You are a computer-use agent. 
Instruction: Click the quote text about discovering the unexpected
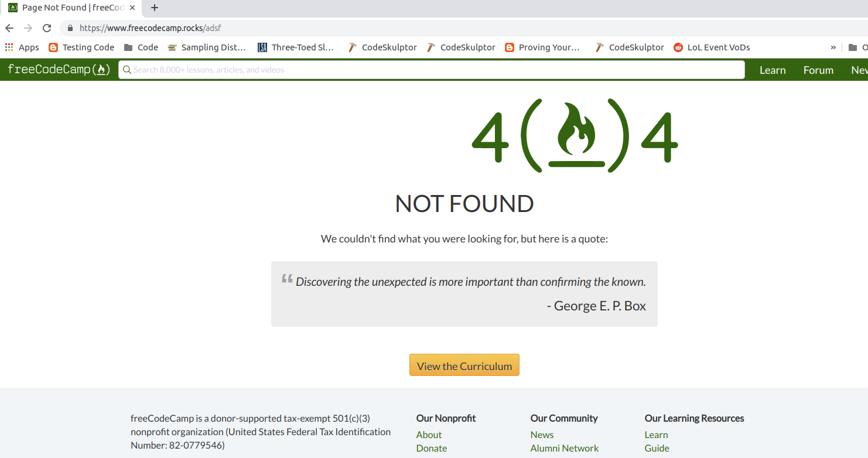click(471, 282)
